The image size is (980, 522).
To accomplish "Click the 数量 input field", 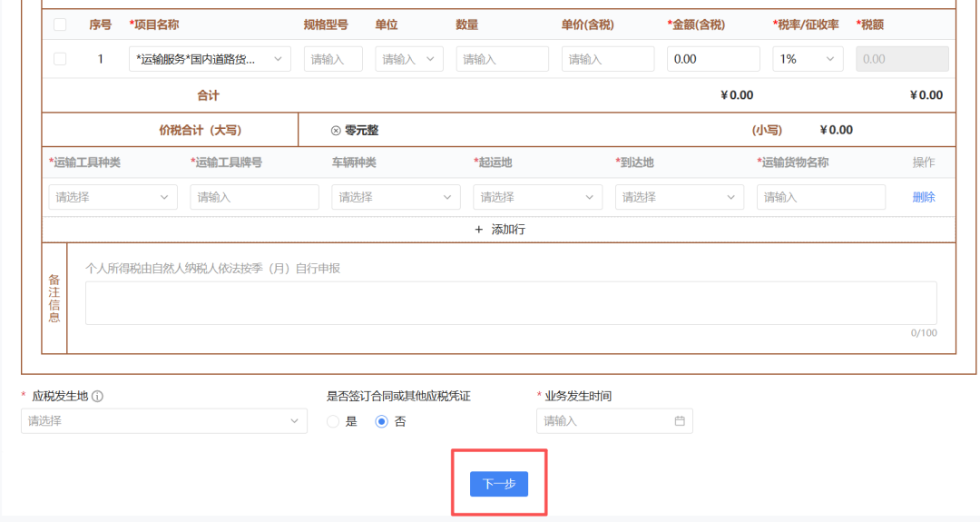I will (x=502, y=59).
